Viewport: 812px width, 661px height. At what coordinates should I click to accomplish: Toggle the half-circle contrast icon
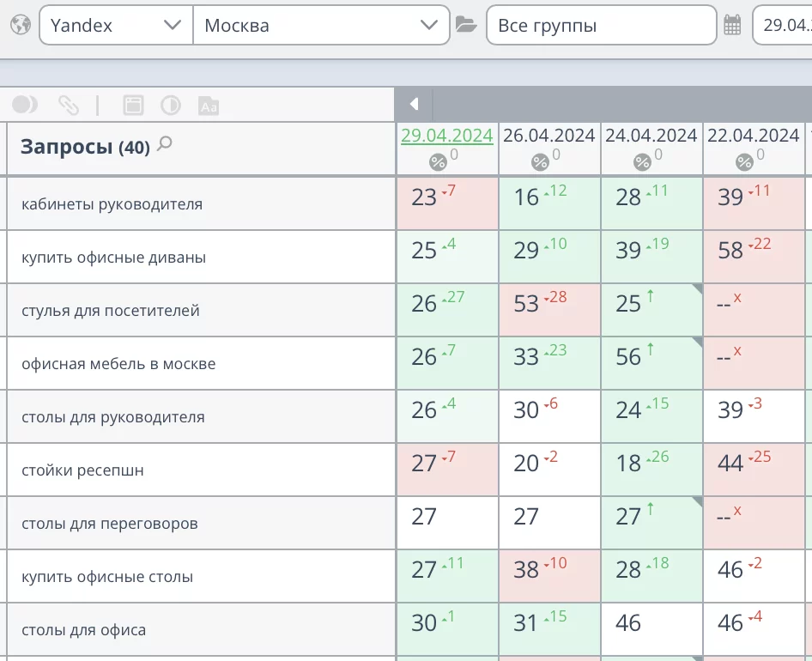point(171,106)
